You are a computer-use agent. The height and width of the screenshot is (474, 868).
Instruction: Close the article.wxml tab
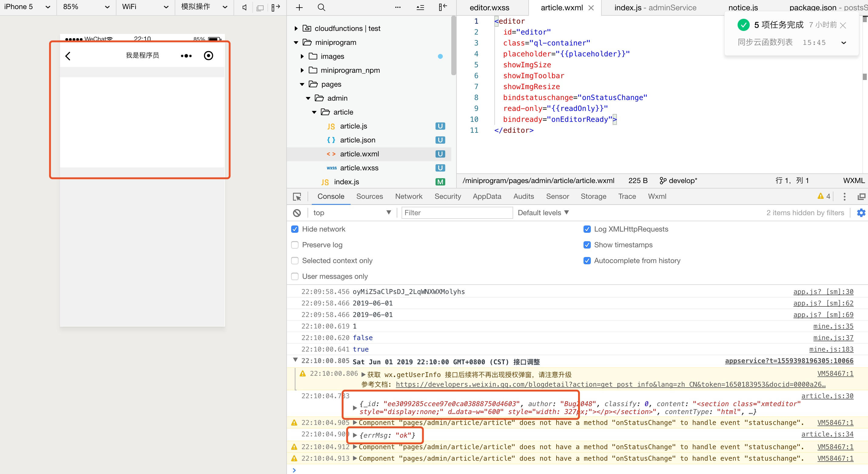591,8
